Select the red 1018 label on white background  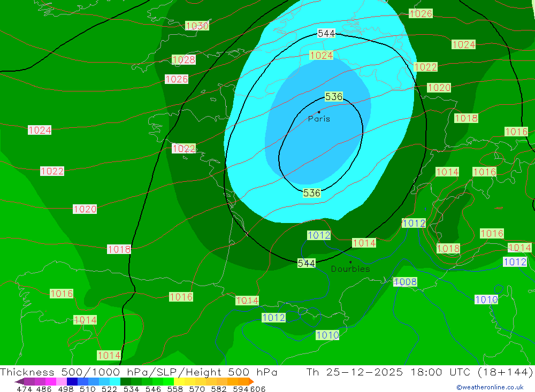[119, 249]
